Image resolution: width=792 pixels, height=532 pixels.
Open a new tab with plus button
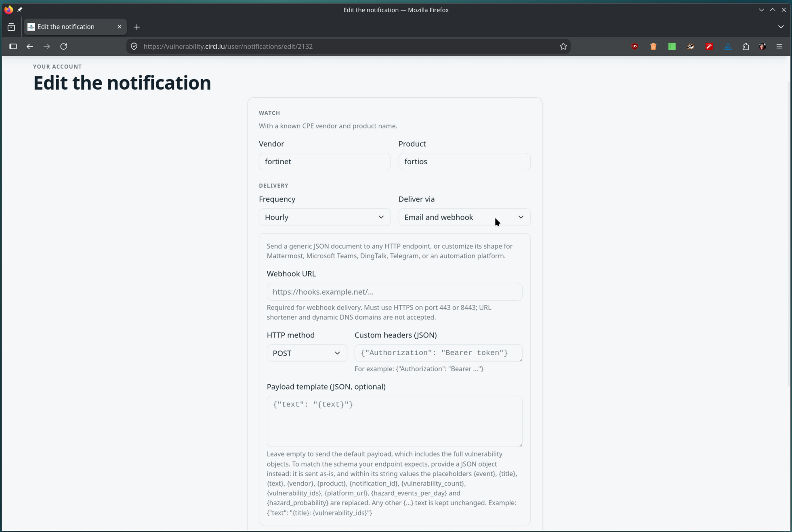(x=137, y=27)
